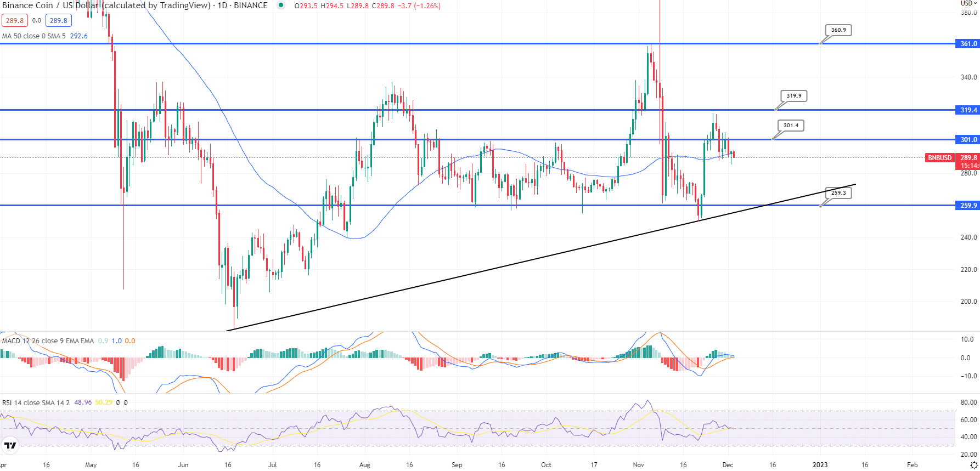Select the RSI 14 close SMA legend
980x471 pixels.
click(x=36, y=403)
